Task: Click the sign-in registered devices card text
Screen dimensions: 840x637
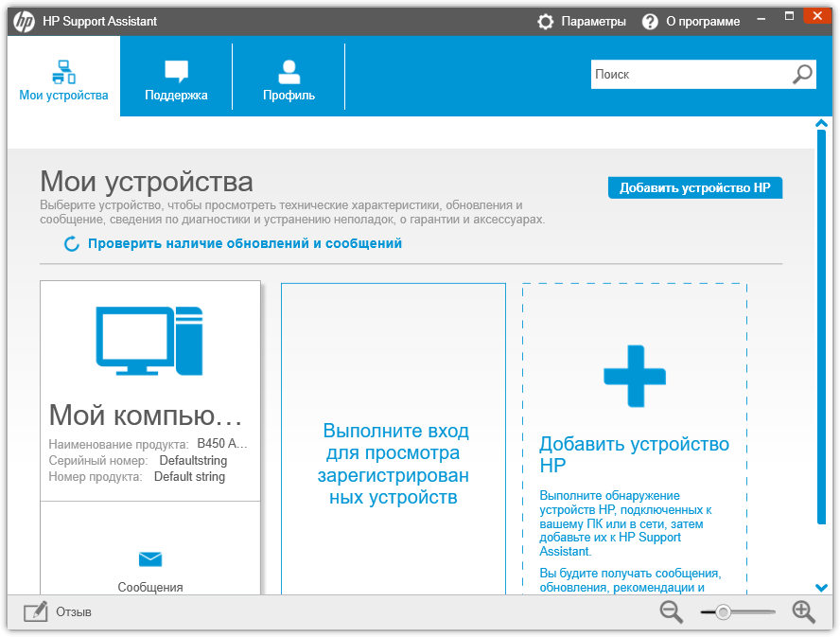Action: [x=394, y=464]
